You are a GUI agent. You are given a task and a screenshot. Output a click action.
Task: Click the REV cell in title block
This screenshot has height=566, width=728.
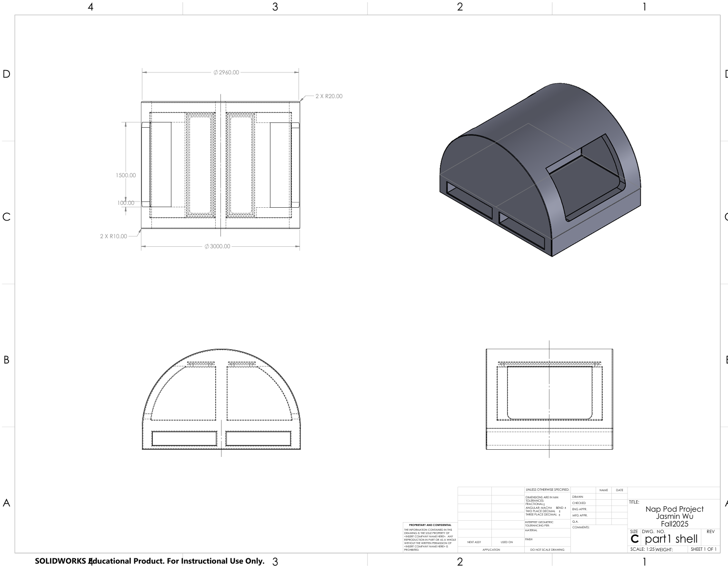point(710,532)
